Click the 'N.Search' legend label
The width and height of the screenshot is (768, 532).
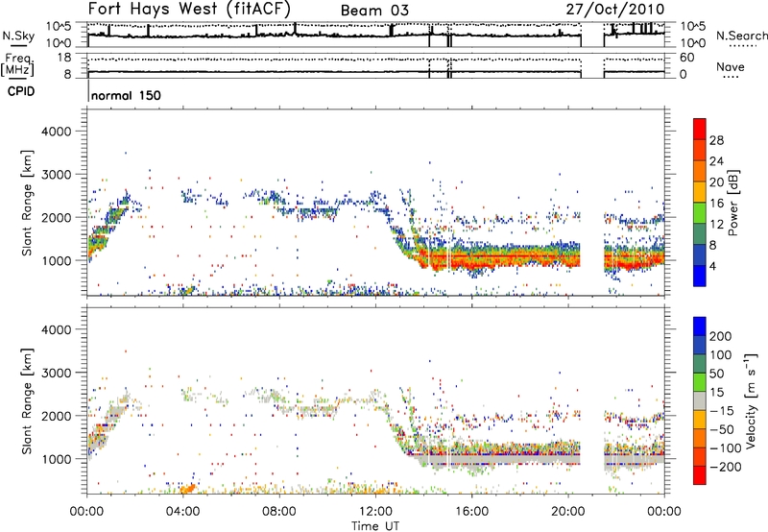(741, 36)
